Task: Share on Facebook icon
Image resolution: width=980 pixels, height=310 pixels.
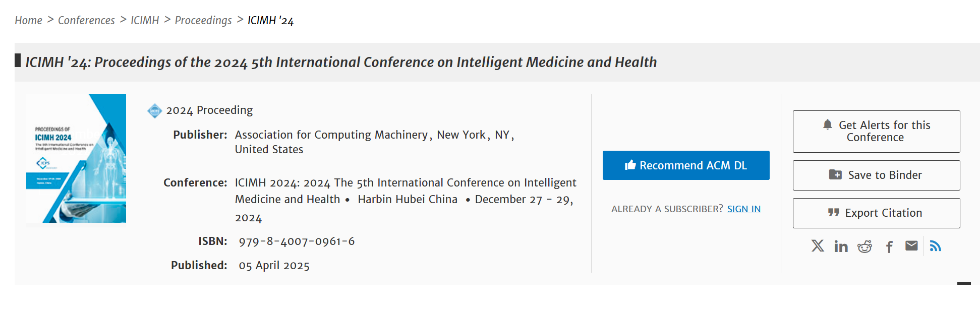Action: tap(889, 246)
